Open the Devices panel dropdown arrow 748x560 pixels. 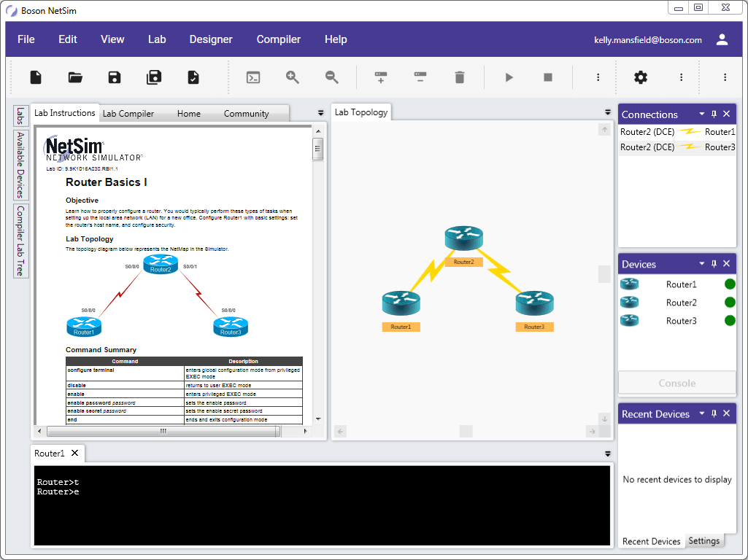click(x=702, y=264)
